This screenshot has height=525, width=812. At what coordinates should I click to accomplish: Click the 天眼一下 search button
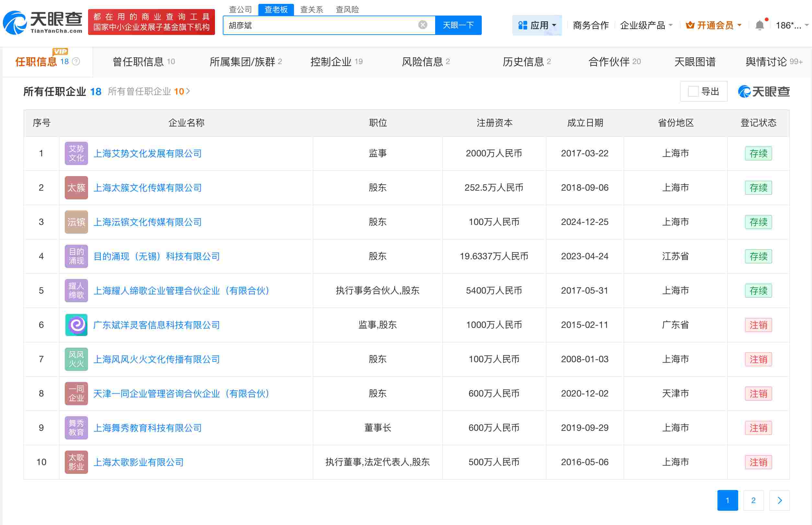click(x=458, y=25)
